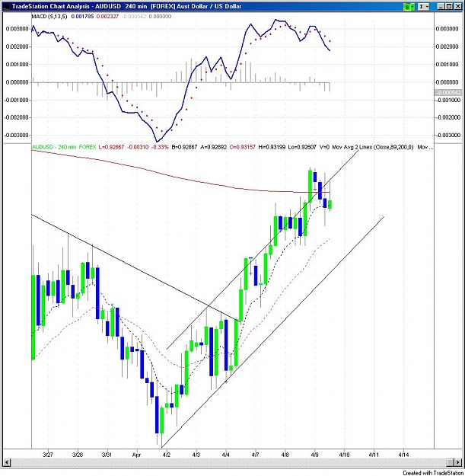Screen dimensions: 465x476
Task: Click the 4/14 date label
Action: 403,455
